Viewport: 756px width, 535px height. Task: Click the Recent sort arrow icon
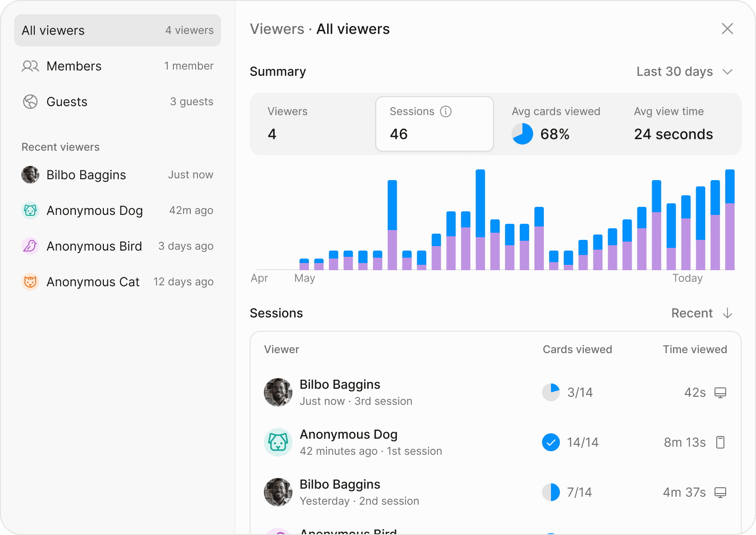[727, 313]
